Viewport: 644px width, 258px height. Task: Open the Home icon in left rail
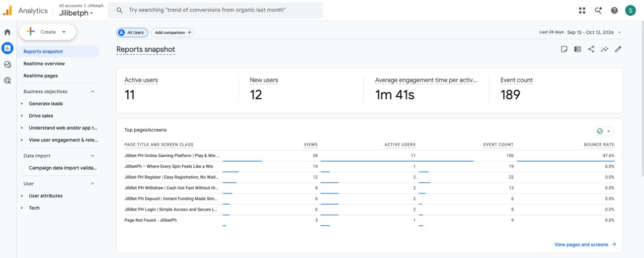tap(8, 32)
